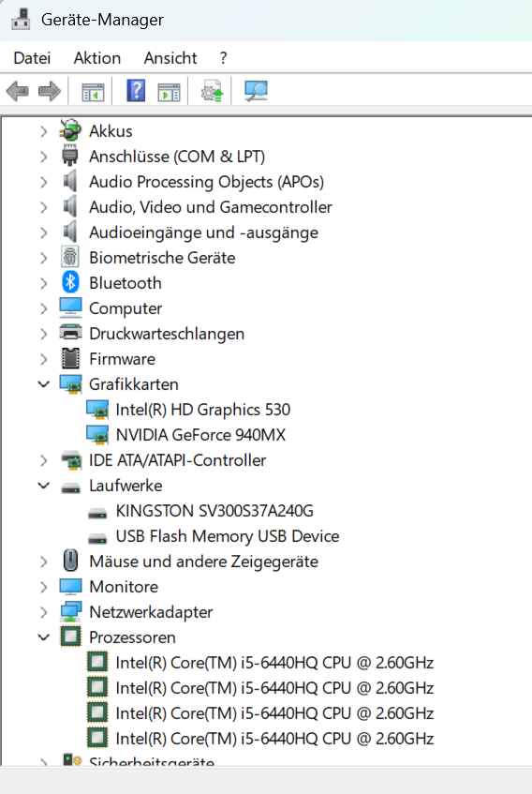Click the Biometrische Geräte fingerprint icon
This screenshot has width=532, height=794.
click(x=70, y=257)
